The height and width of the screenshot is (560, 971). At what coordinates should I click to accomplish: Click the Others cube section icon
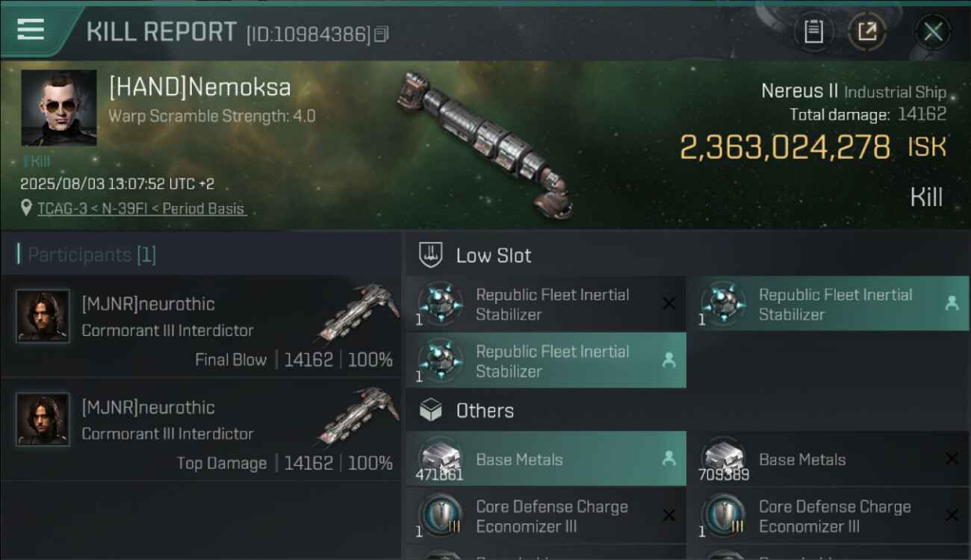point(431,410)
